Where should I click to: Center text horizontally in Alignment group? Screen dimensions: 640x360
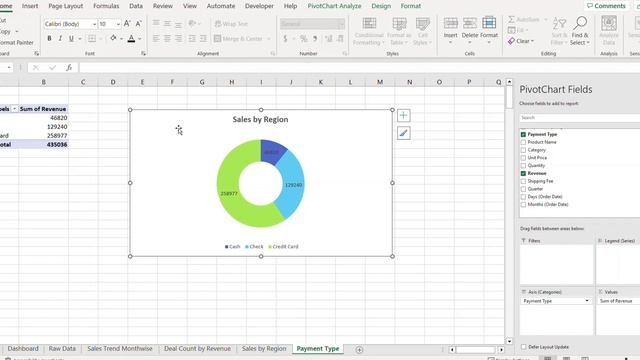click(167, 38)
